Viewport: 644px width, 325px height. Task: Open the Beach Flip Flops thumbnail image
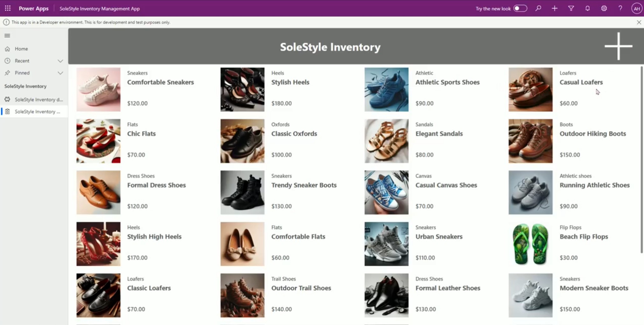coord(530,244)
